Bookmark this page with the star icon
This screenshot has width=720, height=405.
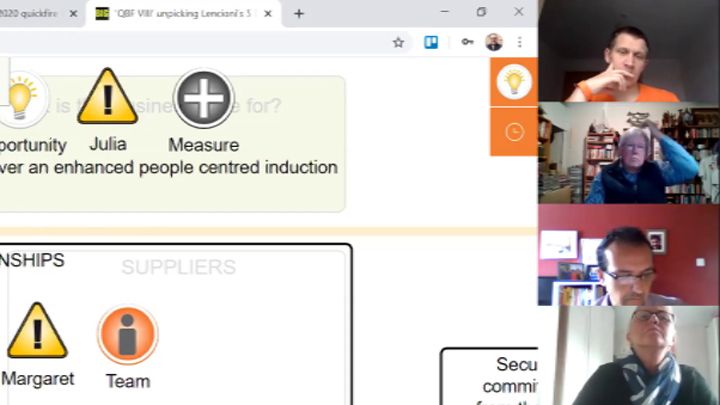pos(398,42)
